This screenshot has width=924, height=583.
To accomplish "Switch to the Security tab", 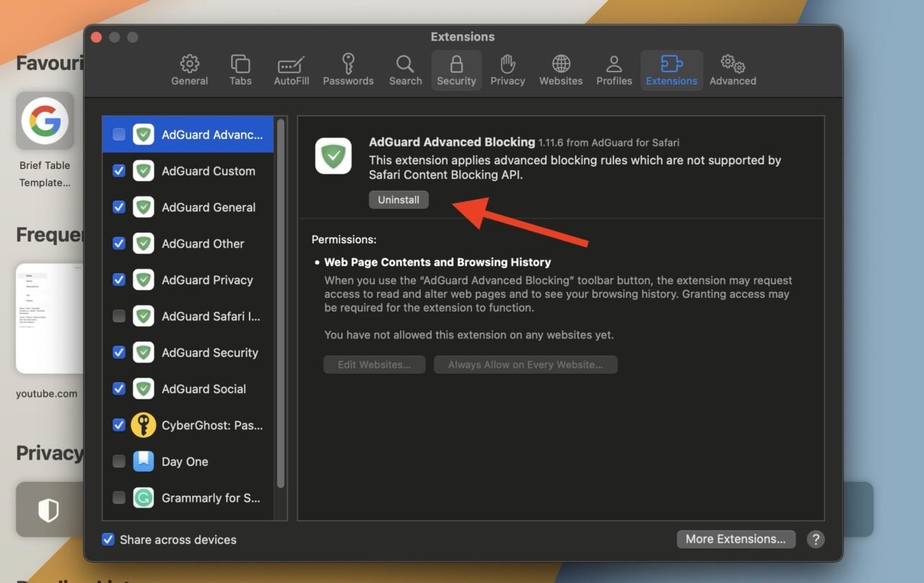I will (x=456, y=71).
